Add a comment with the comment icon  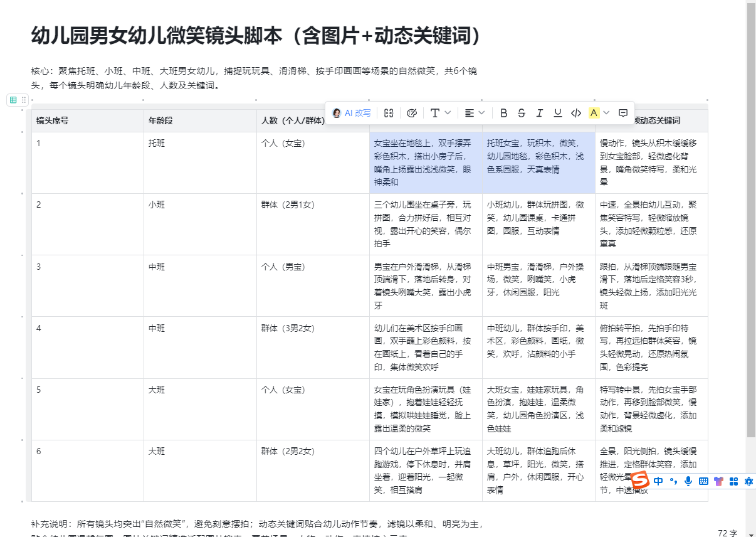coord(623,113)
